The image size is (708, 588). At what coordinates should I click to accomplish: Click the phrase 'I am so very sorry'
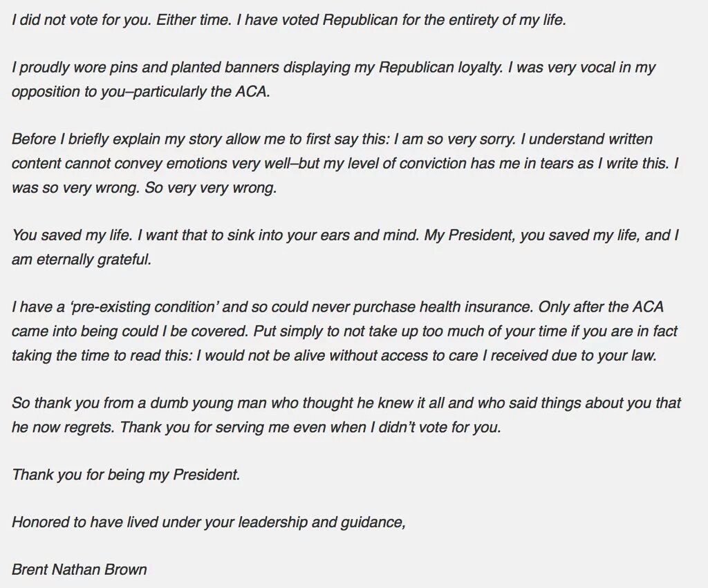click(x=454, y=139)
